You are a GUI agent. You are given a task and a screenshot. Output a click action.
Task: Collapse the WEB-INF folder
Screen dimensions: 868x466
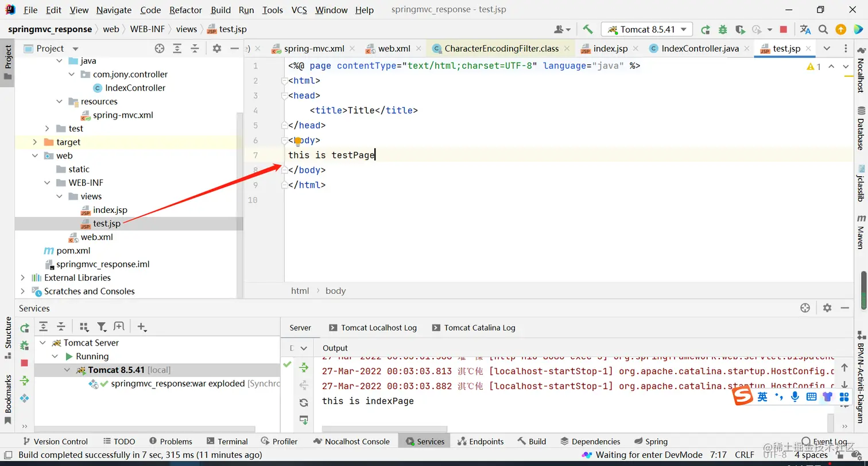click(48, 182)
